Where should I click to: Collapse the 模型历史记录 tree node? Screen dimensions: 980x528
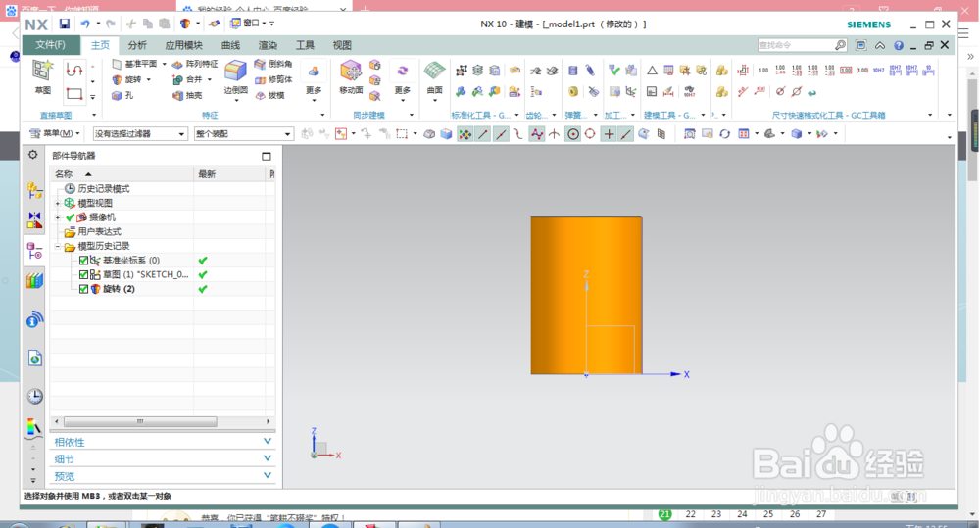(x=58, y=246)
